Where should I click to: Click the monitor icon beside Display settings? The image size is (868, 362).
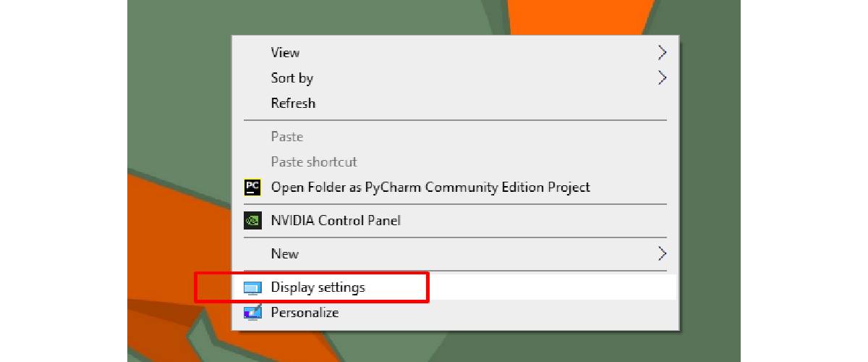click(252, 288)
